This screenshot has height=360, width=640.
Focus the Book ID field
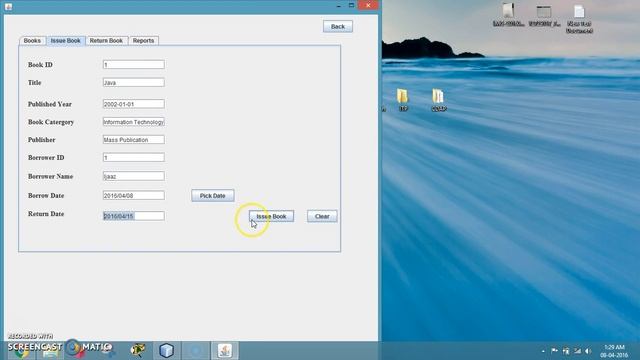click(133, 64)
